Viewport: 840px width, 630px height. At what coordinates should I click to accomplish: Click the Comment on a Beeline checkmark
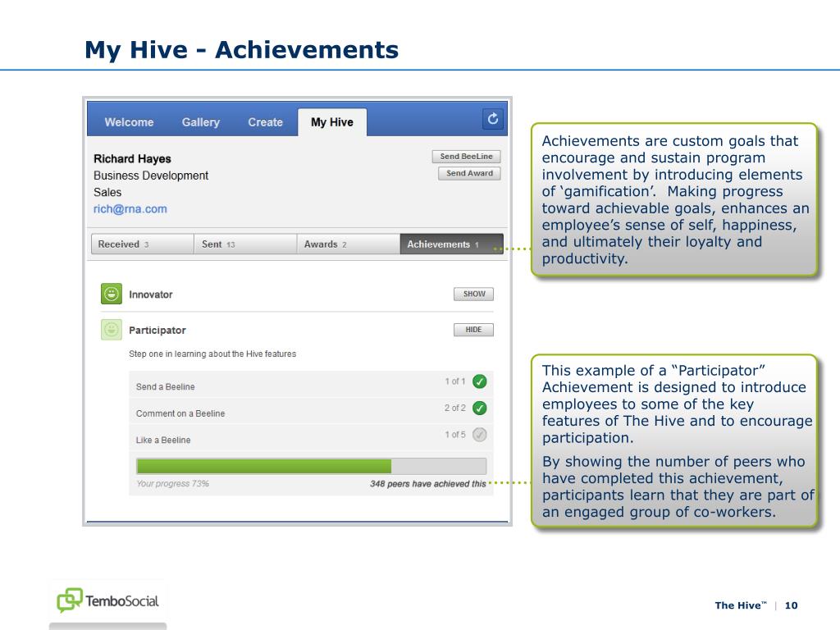tap(479, 409)
